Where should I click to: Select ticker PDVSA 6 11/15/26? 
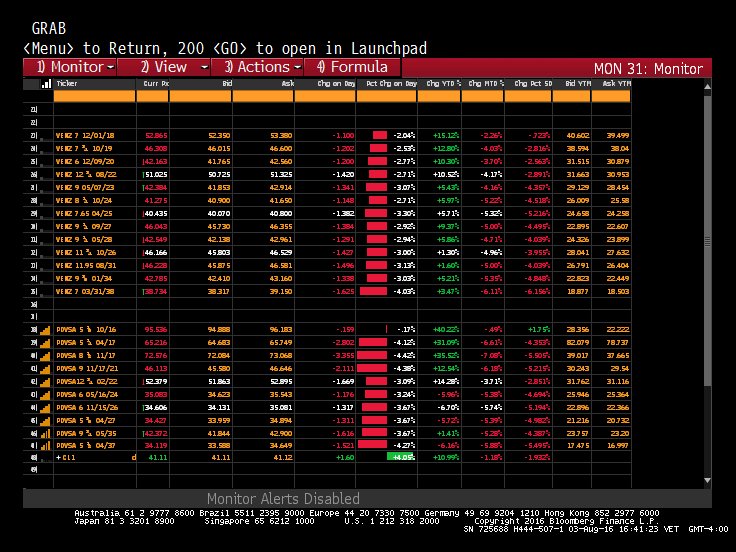point(87,408)
